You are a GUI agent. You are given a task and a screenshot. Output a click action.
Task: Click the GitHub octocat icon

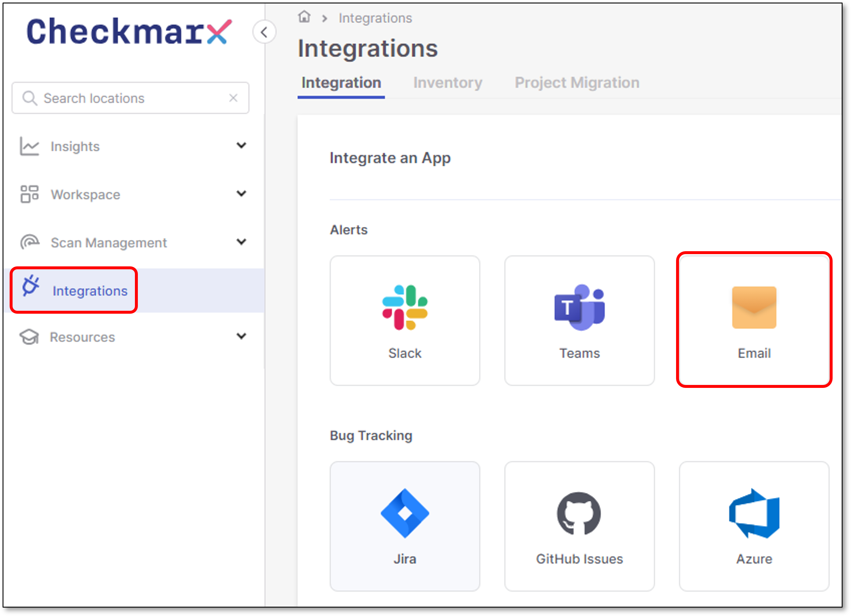tap(579, 513)
